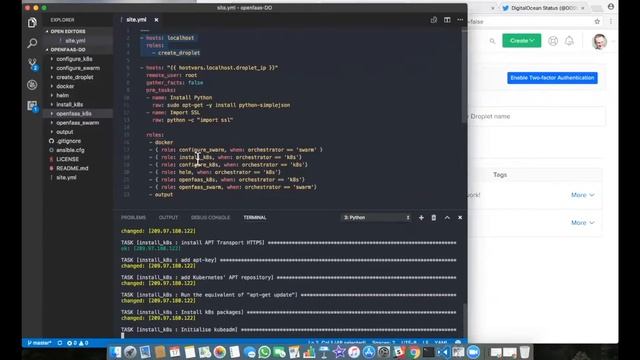Switch to the Output panel tab
This screenshot has width=640, height=360.
point(168,218)
